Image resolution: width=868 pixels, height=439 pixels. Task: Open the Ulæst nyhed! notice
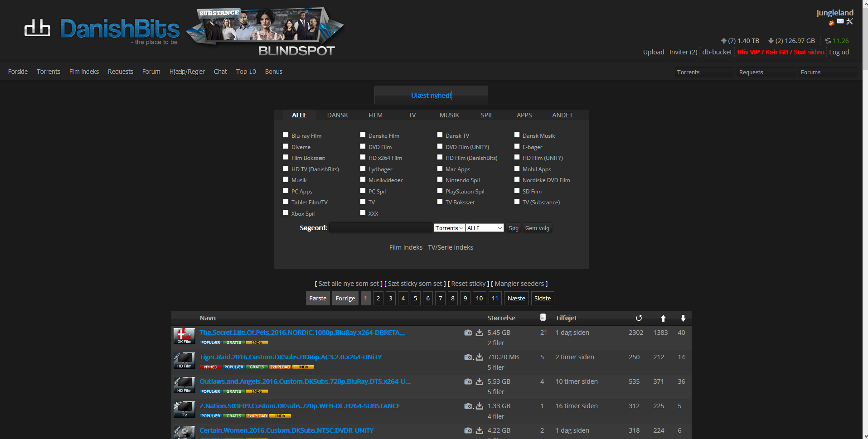(431, 95)
